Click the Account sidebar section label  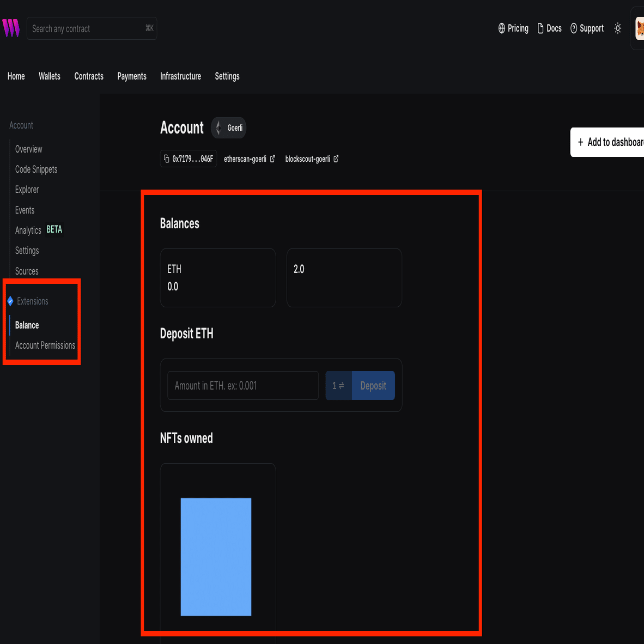[x=21, y=125]
